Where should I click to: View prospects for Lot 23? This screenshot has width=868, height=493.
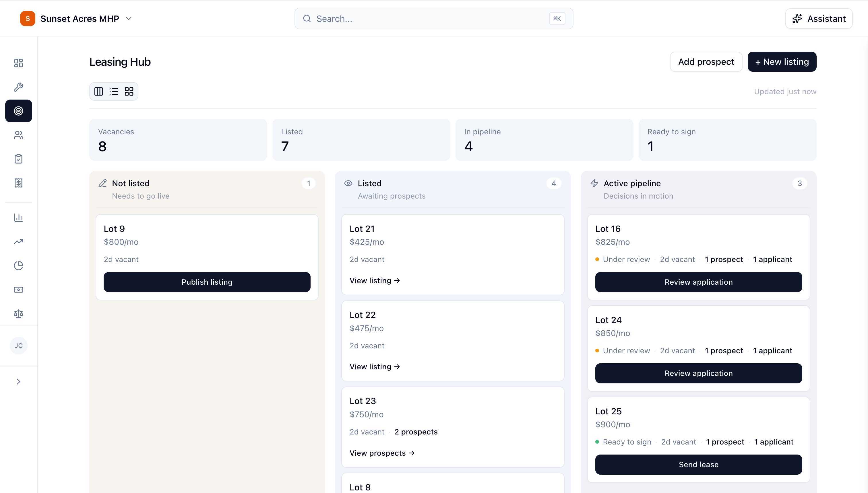(382, 453)
